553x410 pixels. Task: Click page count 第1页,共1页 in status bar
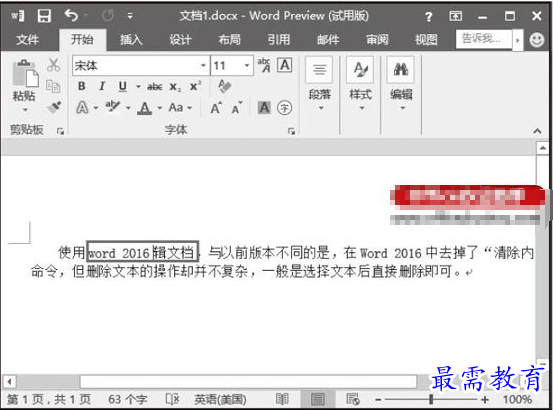click(49, 399)
